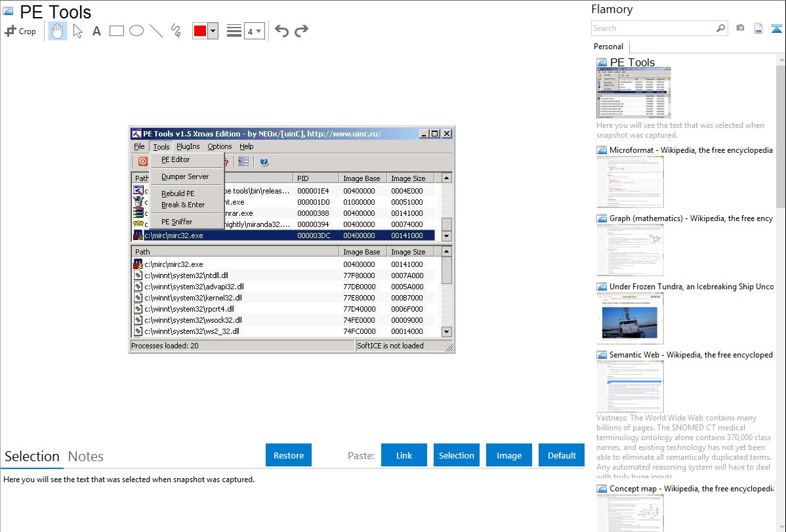Click the Selection paste button
Screen dimensions: 786x532
pyautogui.click(x=456, y=455)
